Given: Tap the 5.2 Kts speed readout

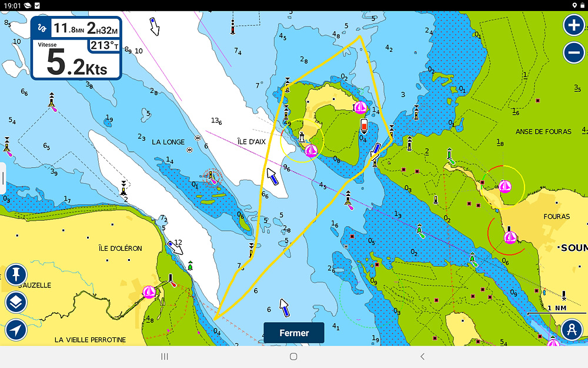Looking at the screenshot, I should click(76, 64).
